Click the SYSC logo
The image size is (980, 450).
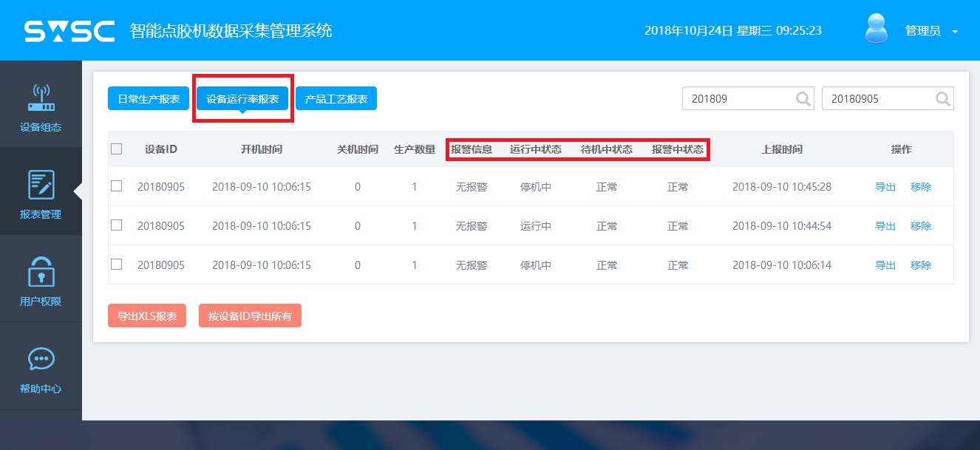click(x=69, y=31)
